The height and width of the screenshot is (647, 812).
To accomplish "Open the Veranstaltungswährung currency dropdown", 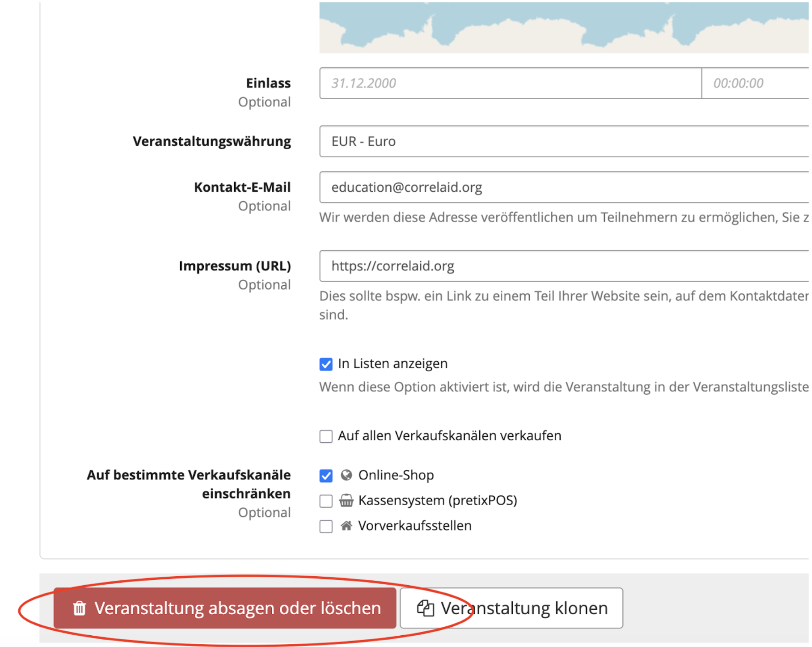I will pyautogui.click(x=563, y=141).
